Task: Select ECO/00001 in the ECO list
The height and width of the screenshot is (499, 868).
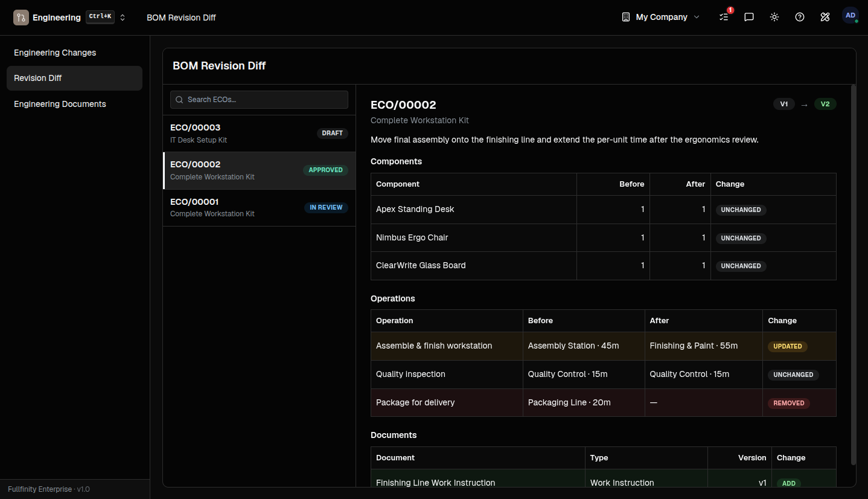Action: (x=259, y=207)
